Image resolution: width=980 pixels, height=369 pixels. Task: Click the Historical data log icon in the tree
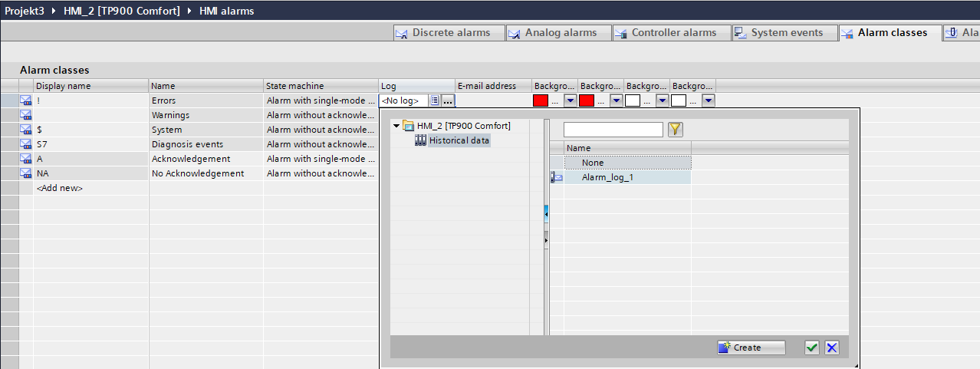(420, 140)
